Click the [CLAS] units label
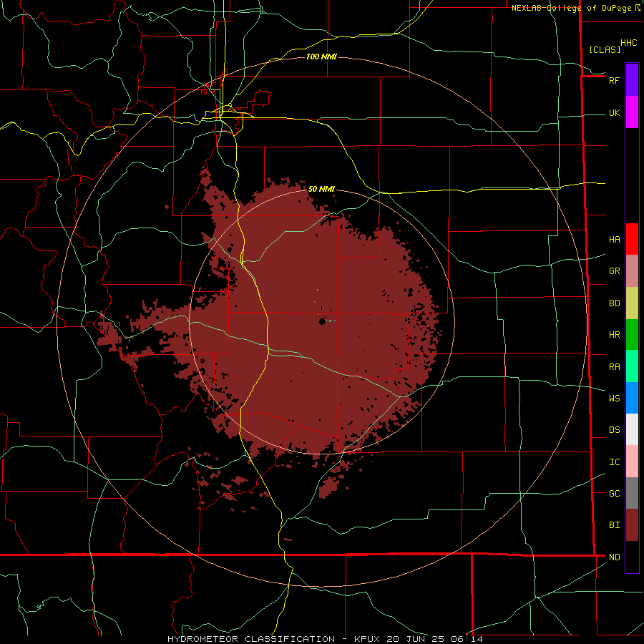Viewport: 644px width, 644px height. click(605, 49)
